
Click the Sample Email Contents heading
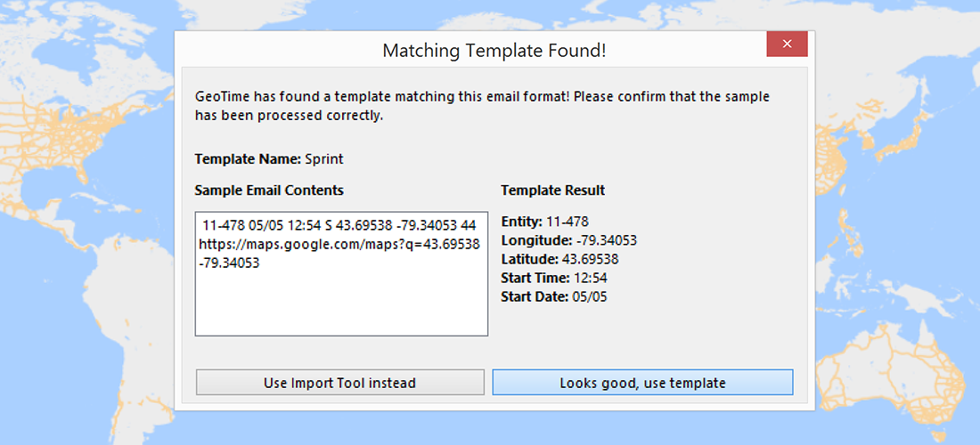tap(269, 190)
